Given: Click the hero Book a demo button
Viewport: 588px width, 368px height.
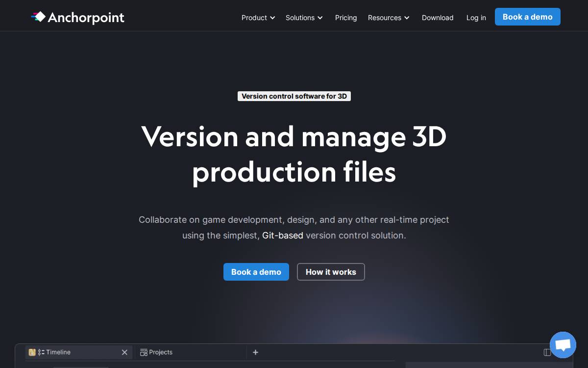Looking at the screenshot, I should tap(256, 272).
